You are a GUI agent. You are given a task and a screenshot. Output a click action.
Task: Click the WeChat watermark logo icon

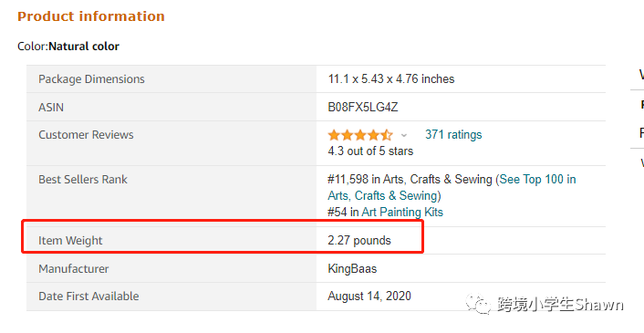coord(478,304)
